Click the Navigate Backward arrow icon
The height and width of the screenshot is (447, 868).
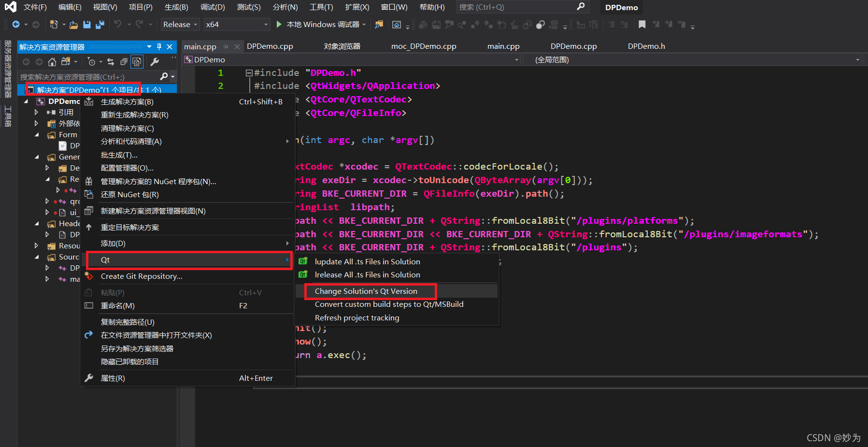point(16,24)
